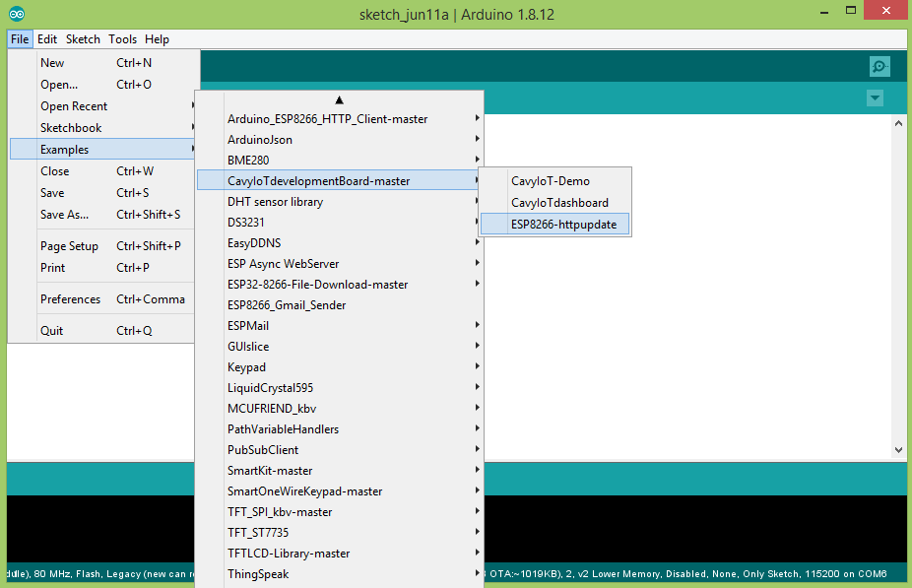Open the tab options dropdown arrow
This screenshot has height=588, width=912.
tap(875, 98)
